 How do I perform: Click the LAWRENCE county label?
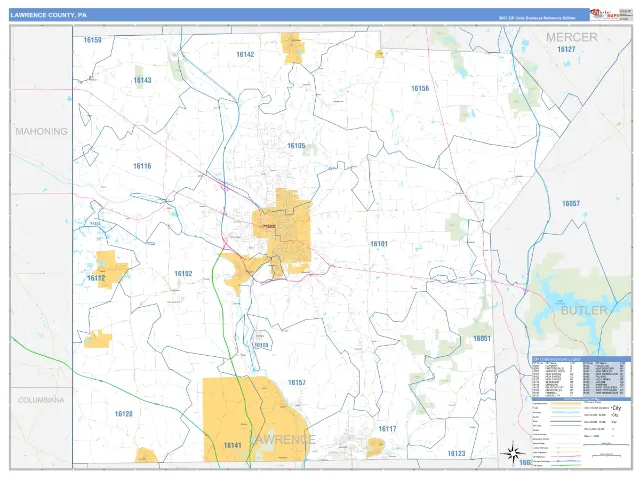click(282, 440)
